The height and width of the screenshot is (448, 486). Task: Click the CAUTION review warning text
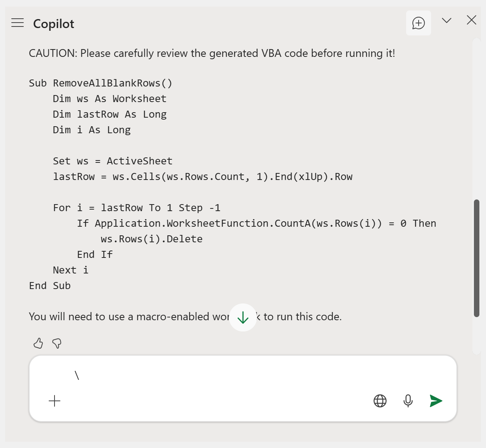[212, 53]
